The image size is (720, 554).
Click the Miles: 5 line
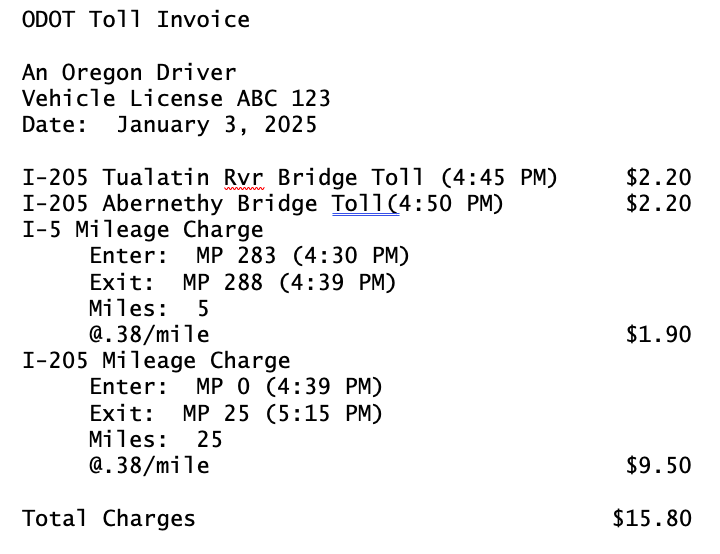[149, 308]
